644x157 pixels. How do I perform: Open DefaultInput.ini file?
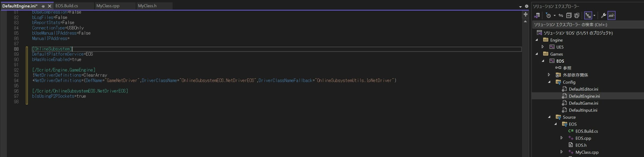click(x=583, y=110)
